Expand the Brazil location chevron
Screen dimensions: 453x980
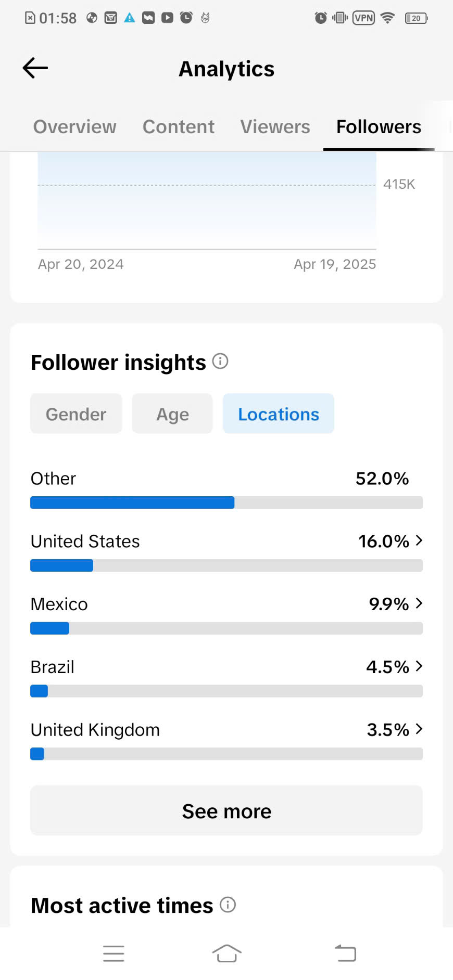419,666
